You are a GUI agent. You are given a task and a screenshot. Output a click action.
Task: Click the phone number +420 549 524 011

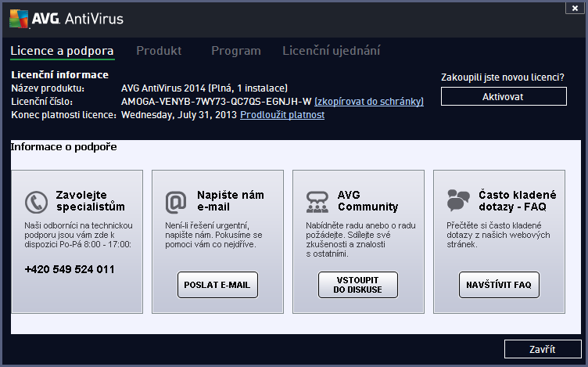point(70,269)
